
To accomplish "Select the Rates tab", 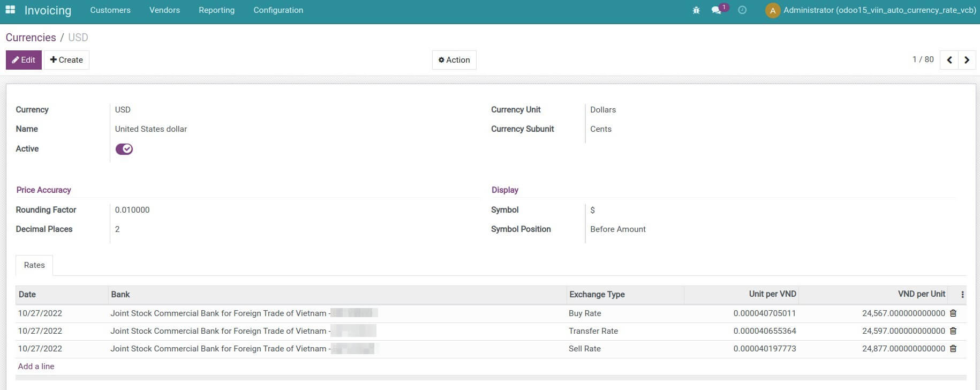I will click(34, 265).
